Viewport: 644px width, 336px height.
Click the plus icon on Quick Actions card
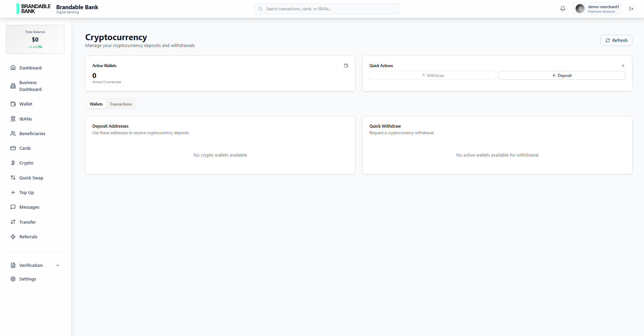623,65
